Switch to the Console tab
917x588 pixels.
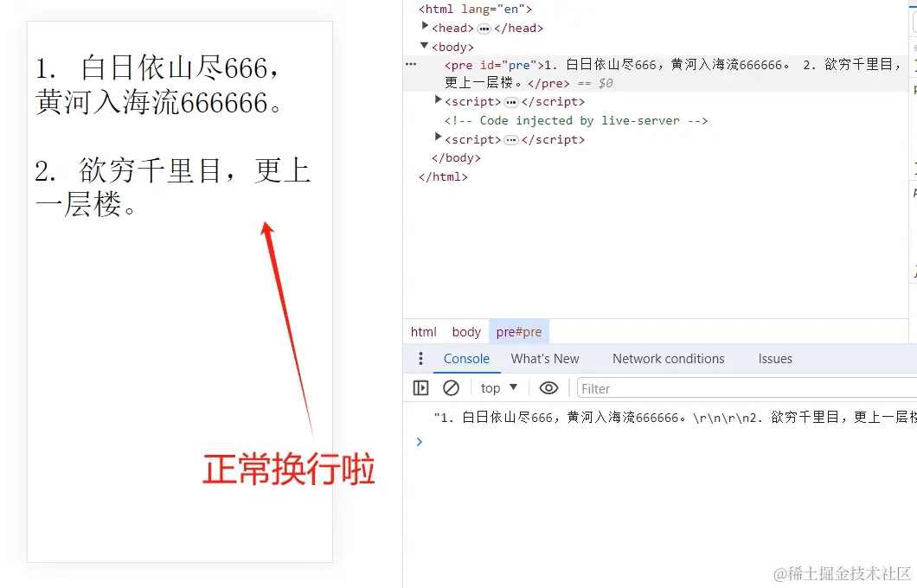pyautogui.click(x=466, y=359)
